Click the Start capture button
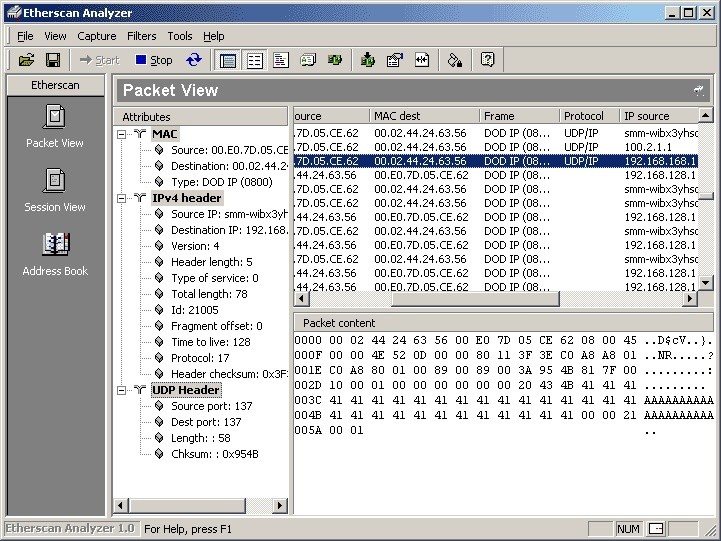The image size is (721, 541). (x=99, y=60)
